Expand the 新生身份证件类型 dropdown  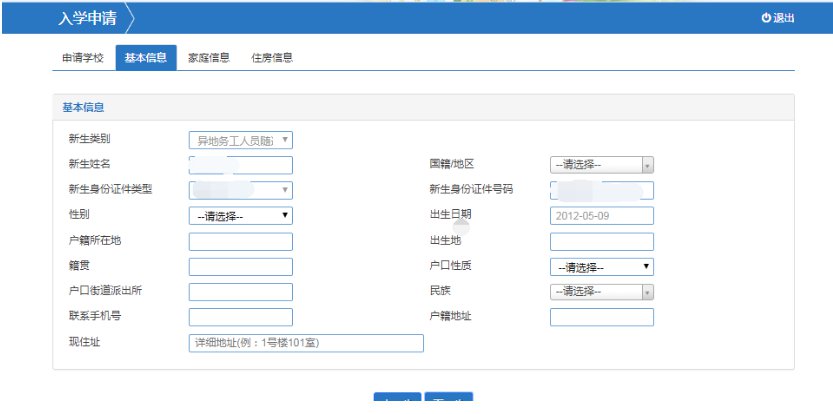pyautogui.click(x=240, y=190)
